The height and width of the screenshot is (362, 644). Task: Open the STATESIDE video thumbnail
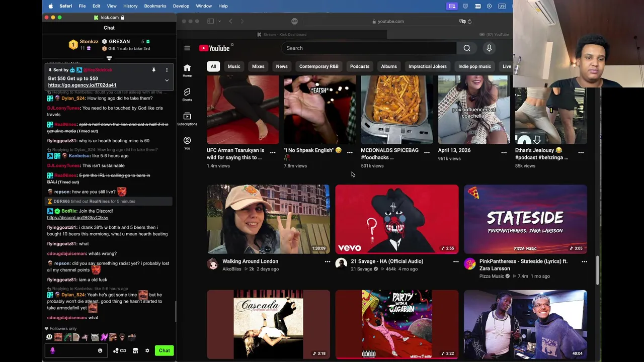[525, 219]
